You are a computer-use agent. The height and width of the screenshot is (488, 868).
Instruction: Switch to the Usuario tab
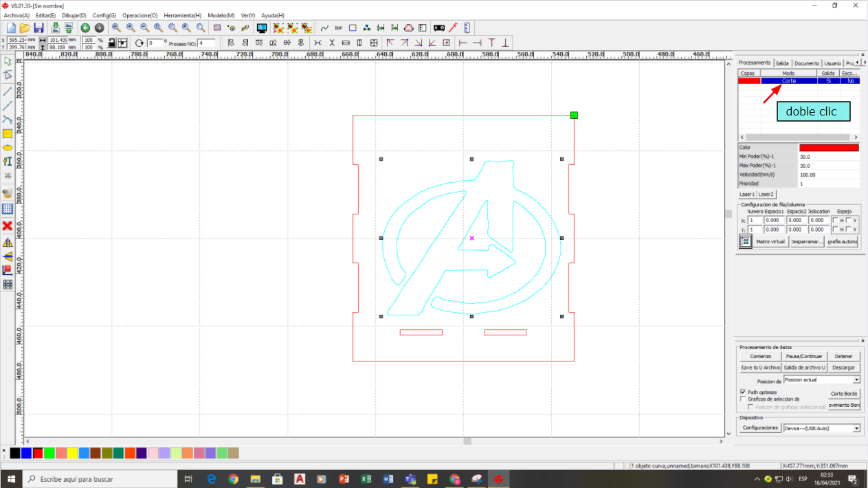pyautogui.click(x=832, y=63)
